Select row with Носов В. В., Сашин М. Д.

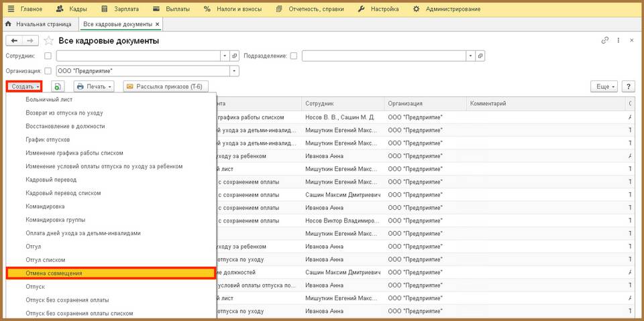click(x=425, y=117)
